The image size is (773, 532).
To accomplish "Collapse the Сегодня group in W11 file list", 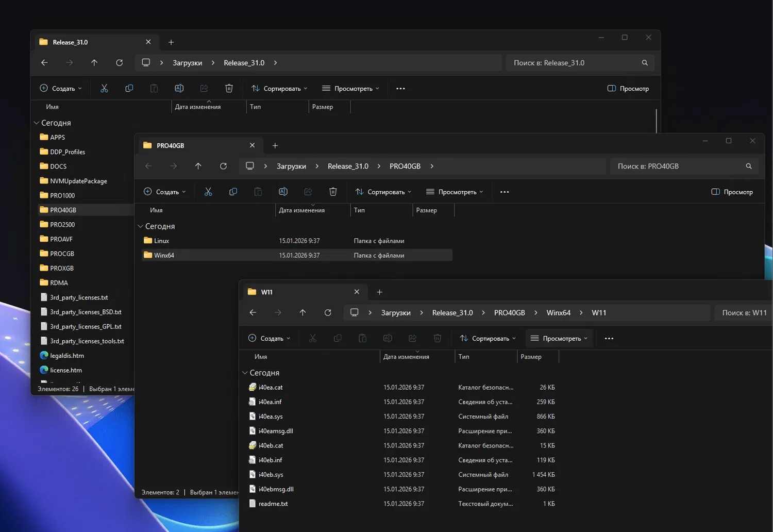I will 245,373.
